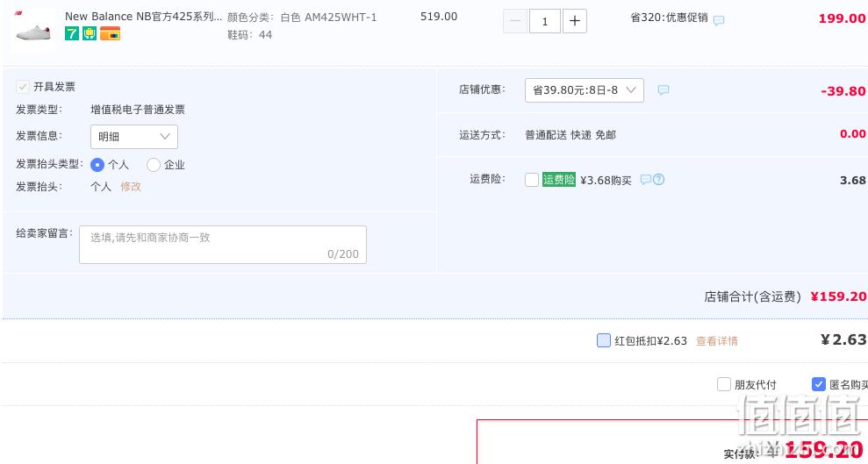Open the New Balance shoe product thumbnail
This screenshot has height=464, width=868.
[x=32, y=31]
